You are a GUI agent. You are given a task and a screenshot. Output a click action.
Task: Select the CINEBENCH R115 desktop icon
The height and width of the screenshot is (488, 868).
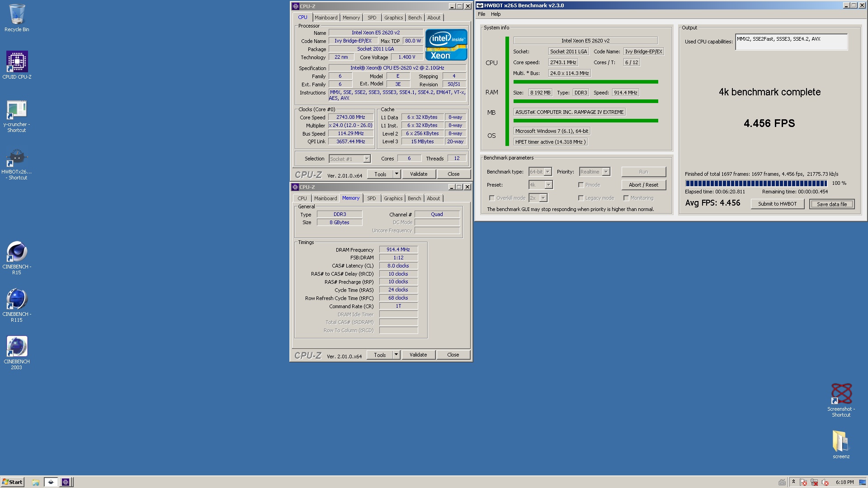(17, 305)
